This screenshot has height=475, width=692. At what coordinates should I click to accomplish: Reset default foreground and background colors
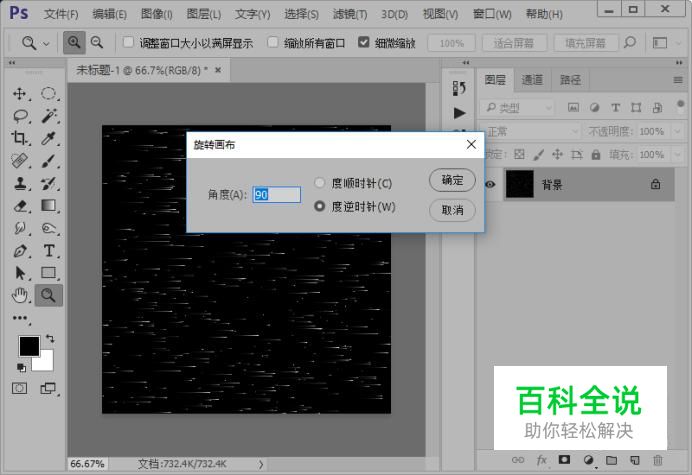pos(21,367)
